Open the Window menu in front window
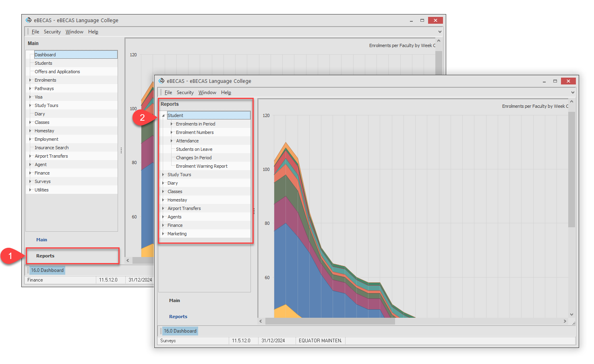The width and height of the screenshot is (594, 364). pyautogui.click(x=207, y=93)
